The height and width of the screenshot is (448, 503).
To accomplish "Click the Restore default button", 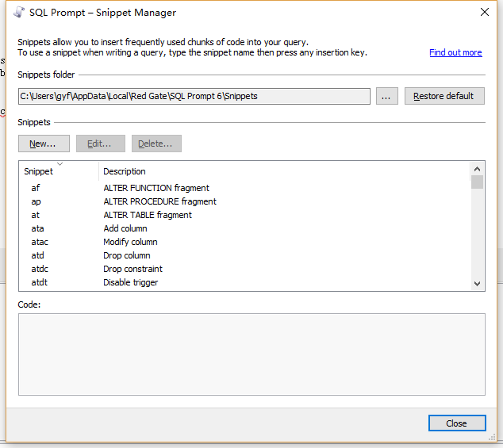I will pos(444,96).
